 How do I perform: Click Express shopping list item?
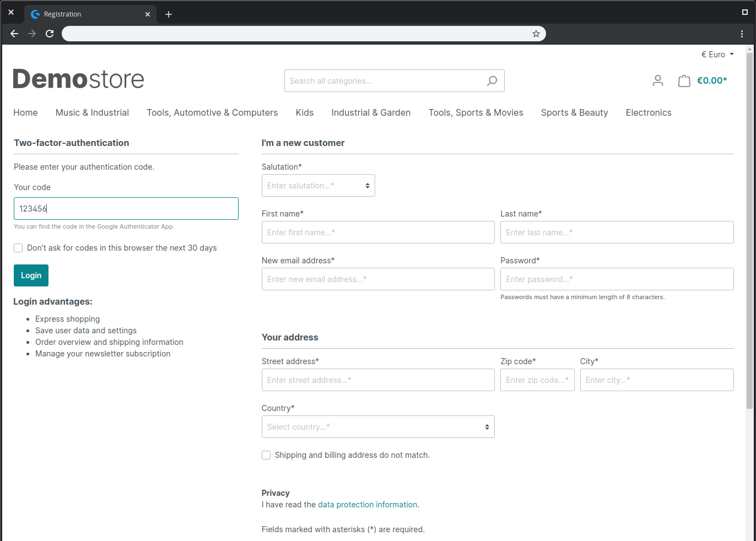(68, 319)
